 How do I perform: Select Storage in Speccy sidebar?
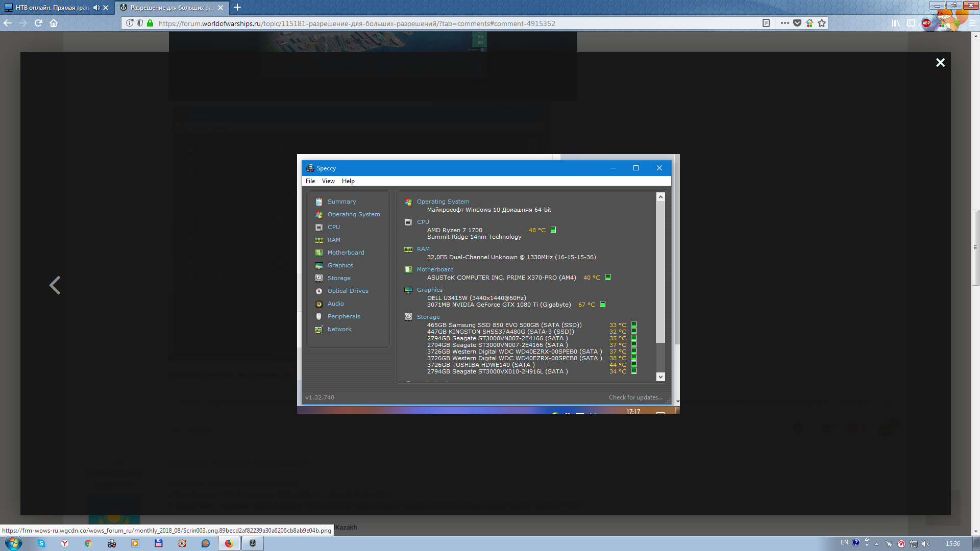tap(339, 278)
